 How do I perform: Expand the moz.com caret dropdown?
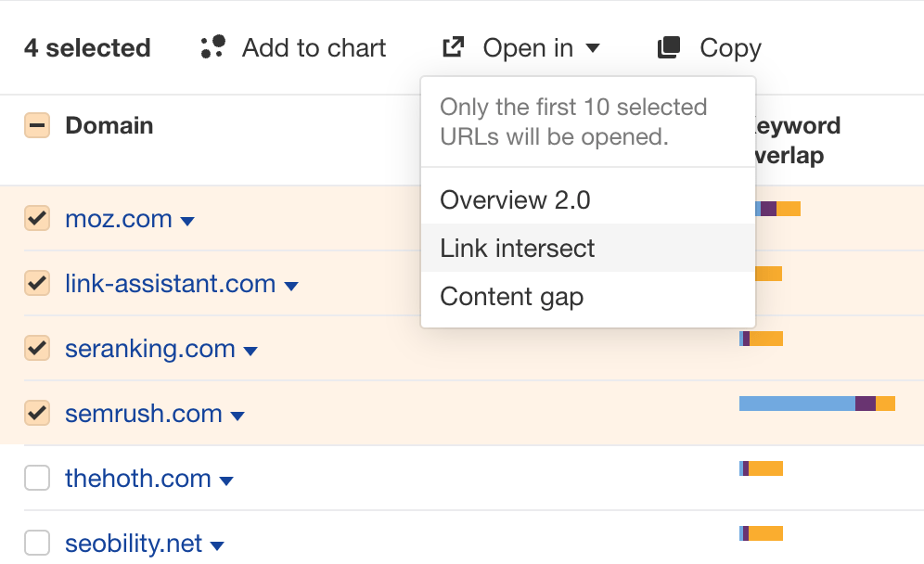click(x=188, y=221)
